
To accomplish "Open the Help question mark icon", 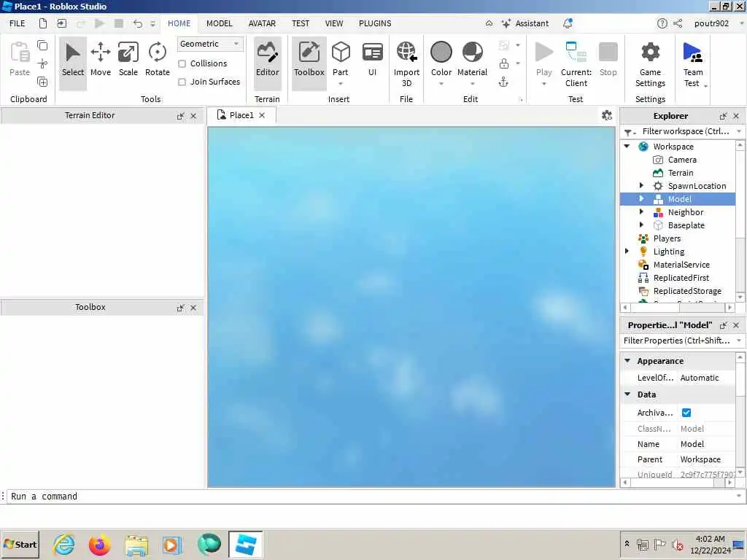I will point(662,23).
